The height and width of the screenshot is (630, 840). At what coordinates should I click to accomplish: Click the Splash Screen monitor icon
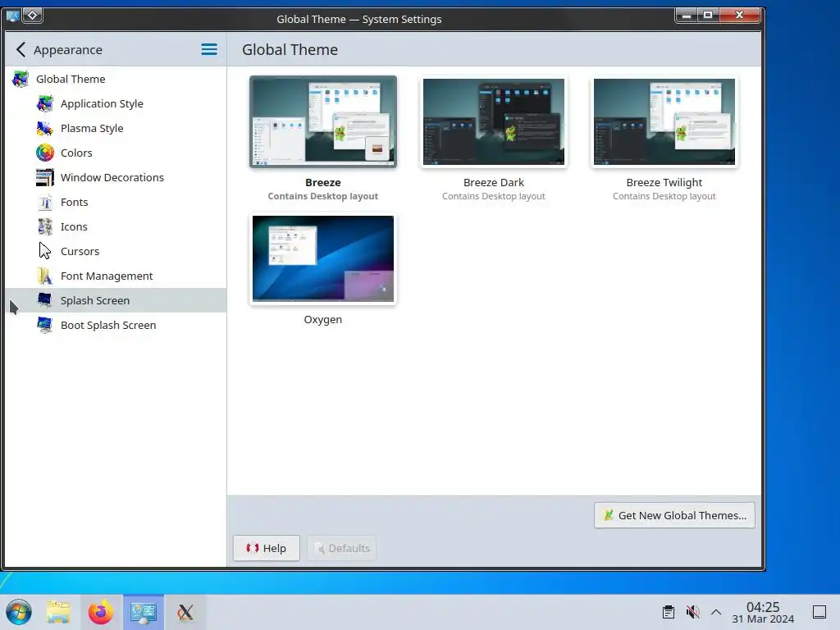(x=45, y=300)
